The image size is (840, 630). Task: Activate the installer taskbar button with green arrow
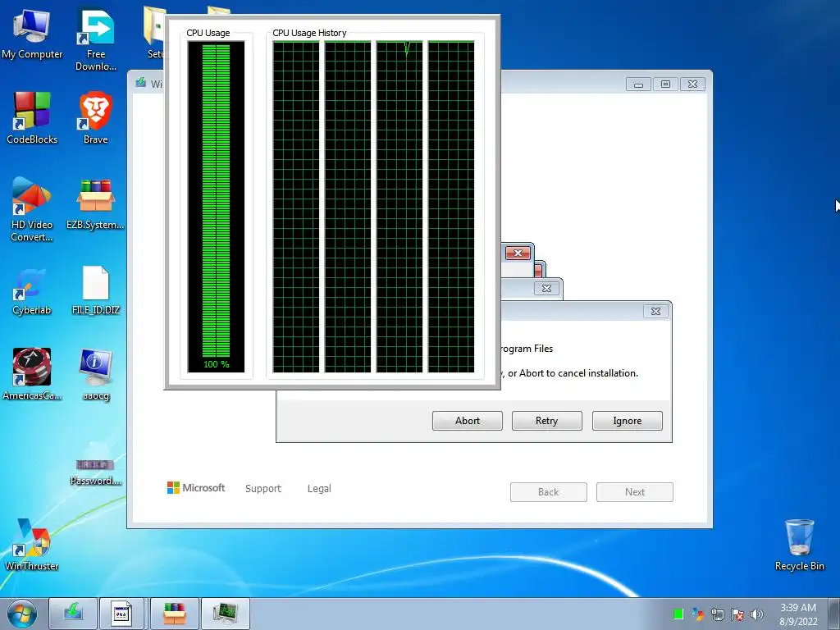tap(73, 614)
